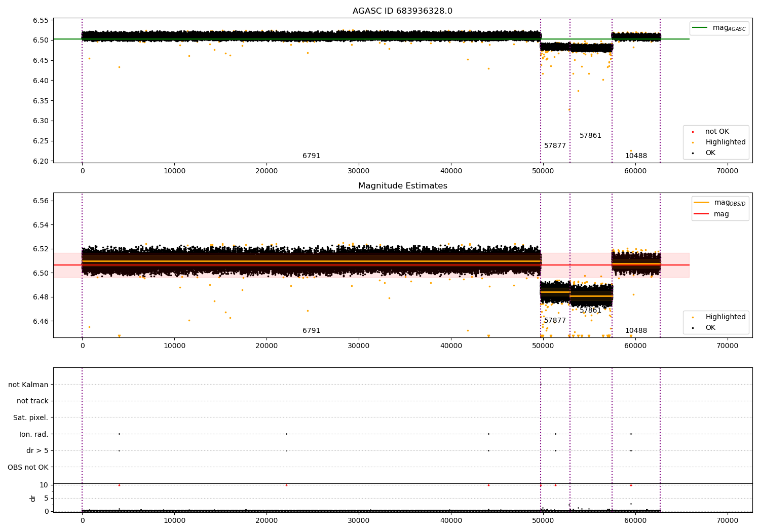
Task: Click the 57861 obsid label in top plot
Action: click(x=590, y=136)
